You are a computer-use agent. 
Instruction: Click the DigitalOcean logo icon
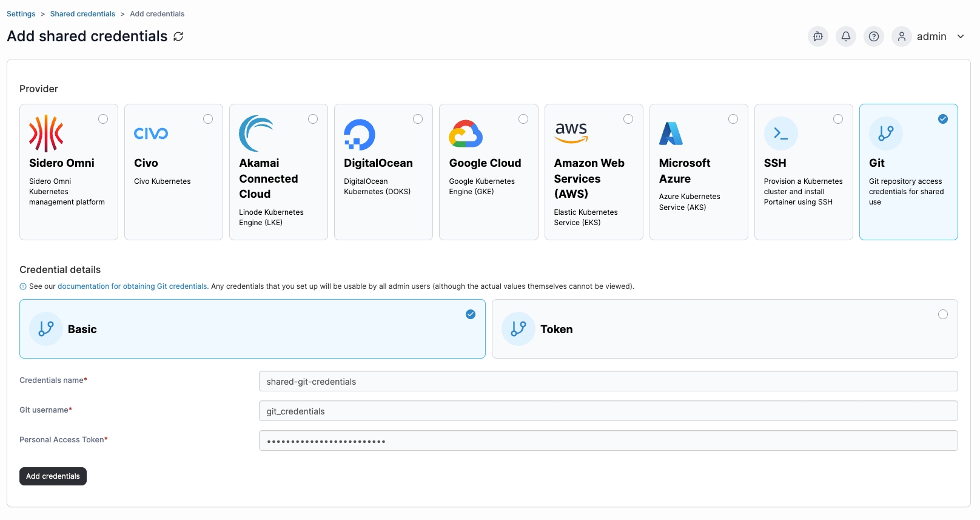point(360,134)
